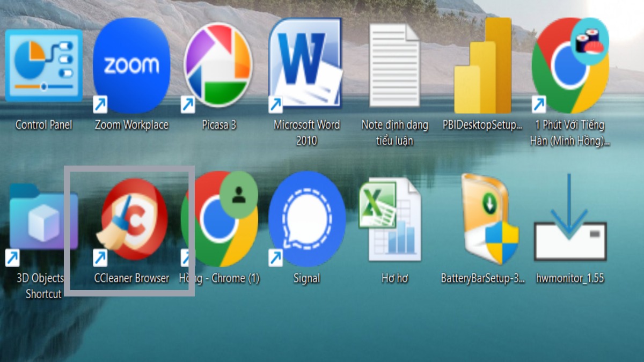
Task: Click the "Control Panel" label text
Action: tap(43, 125)
